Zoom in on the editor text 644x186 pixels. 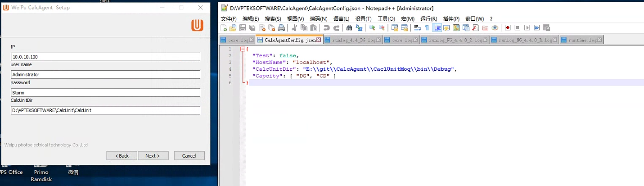pyautogui.click(x=372, y=27)
